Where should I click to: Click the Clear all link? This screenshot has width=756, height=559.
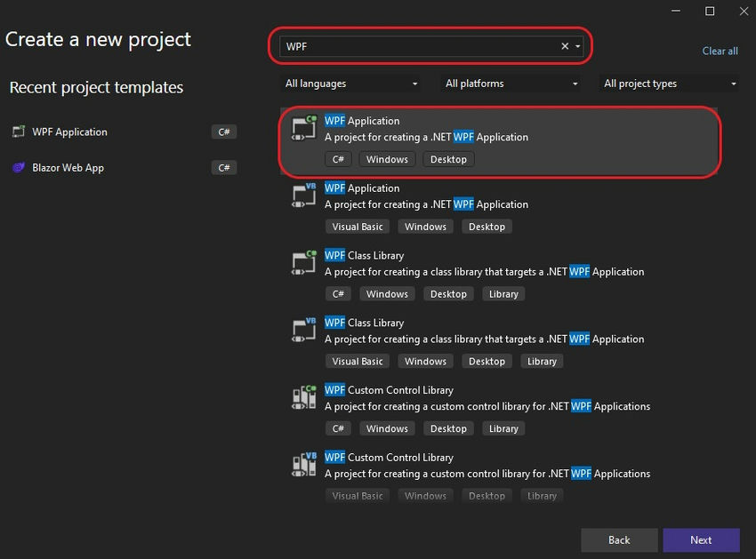[x=720, y=51]
